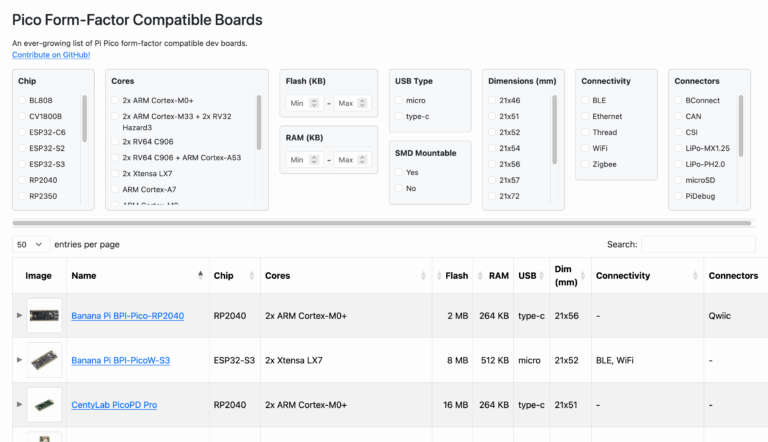The image size is (768, 442).
Task: Check the 2x RV64 C906 cores option
Action: [x=115, y=142]
